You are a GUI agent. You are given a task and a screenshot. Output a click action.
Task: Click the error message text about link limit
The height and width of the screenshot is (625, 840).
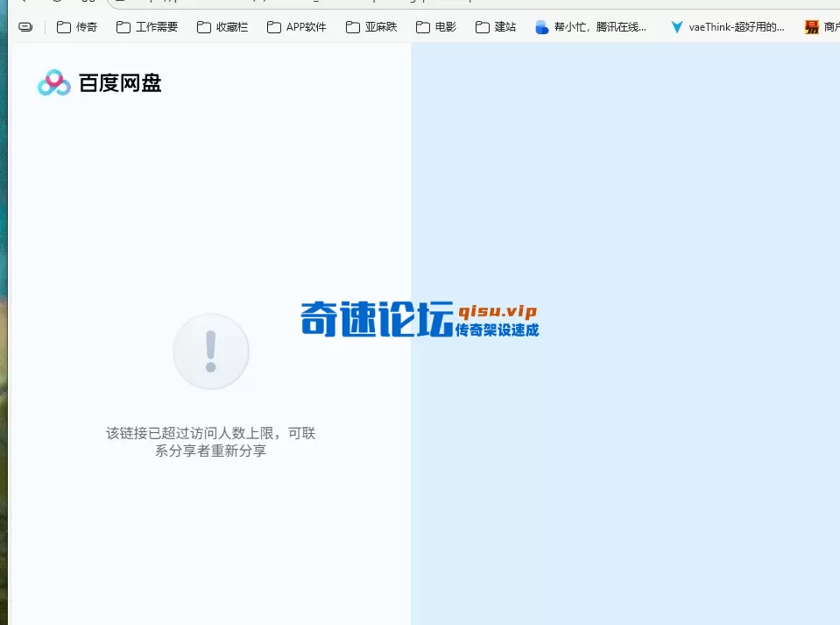pos(210,442)
